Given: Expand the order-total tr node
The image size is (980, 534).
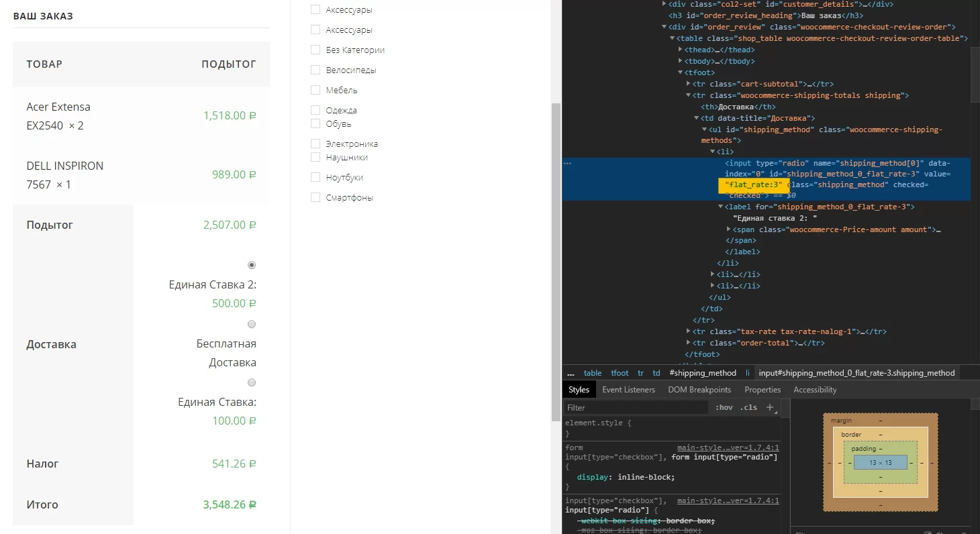Looking at the screenshot, I should (x=689, y=343).
